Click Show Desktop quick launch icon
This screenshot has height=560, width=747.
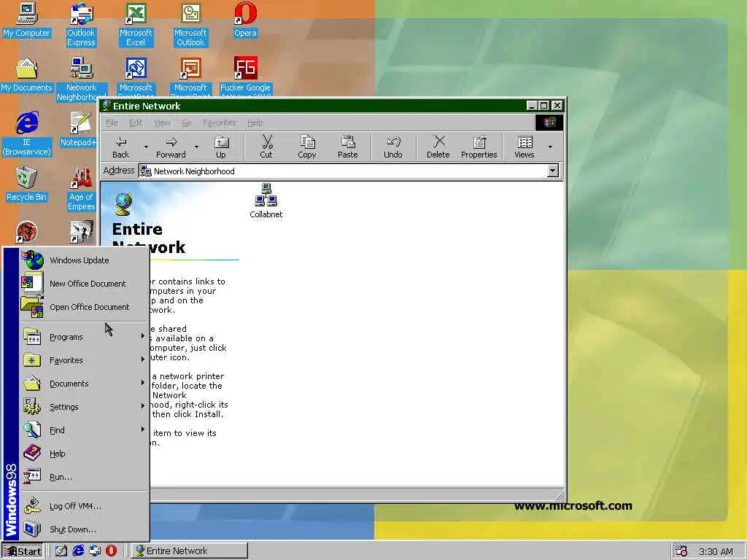61,551
